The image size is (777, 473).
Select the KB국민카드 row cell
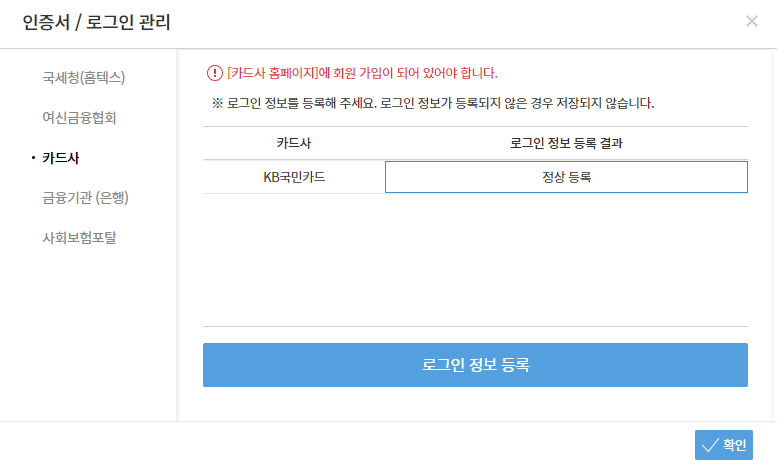(293, 177)
